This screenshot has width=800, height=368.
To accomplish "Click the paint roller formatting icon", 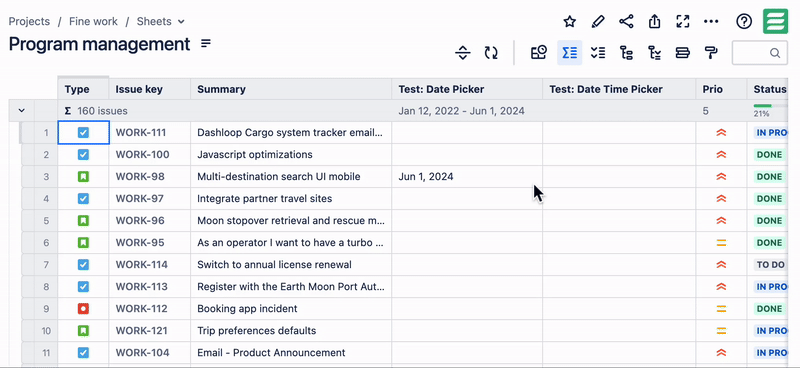I will pos(711,53).
